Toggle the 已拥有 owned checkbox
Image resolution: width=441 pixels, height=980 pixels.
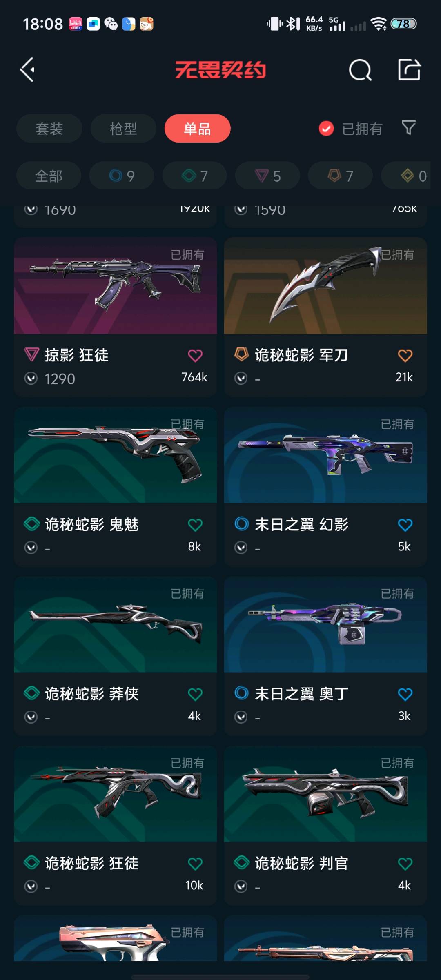(326, 129)
